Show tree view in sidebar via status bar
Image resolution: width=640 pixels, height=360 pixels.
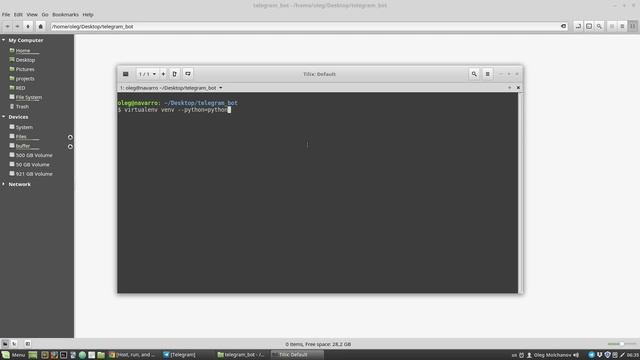[x=14, y=344]
